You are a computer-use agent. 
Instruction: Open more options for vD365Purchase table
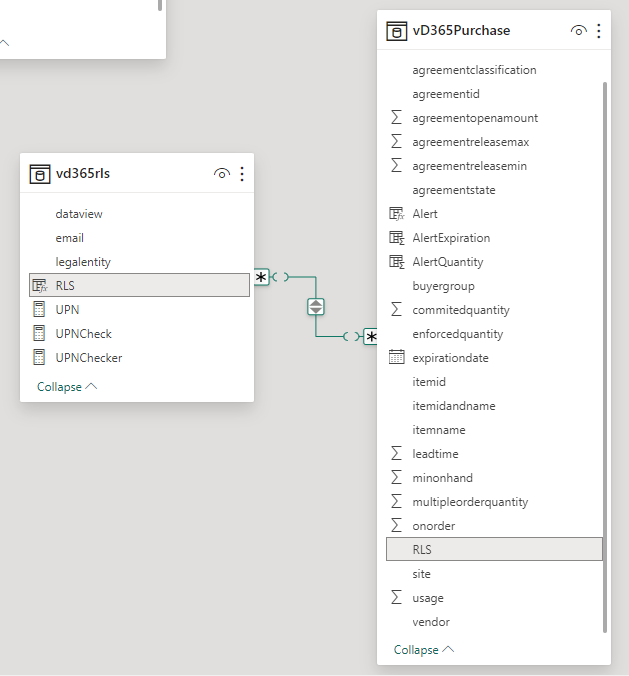599,31
